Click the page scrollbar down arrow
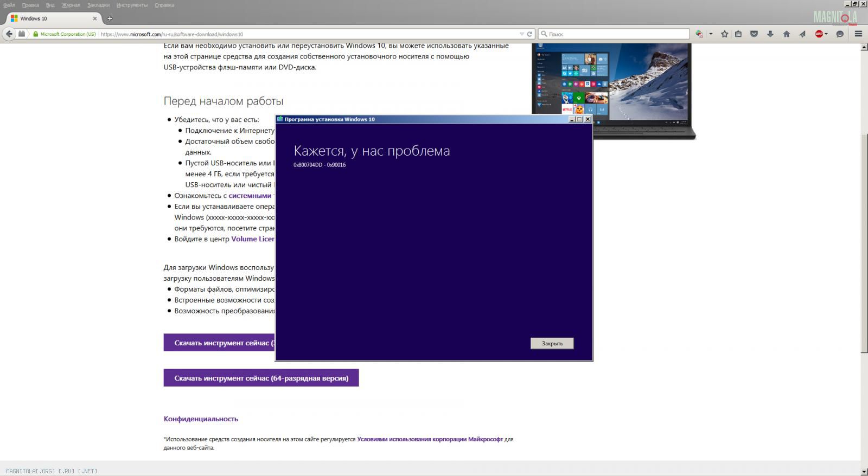This screenshot has height=476, width=868. pos(864,472)
